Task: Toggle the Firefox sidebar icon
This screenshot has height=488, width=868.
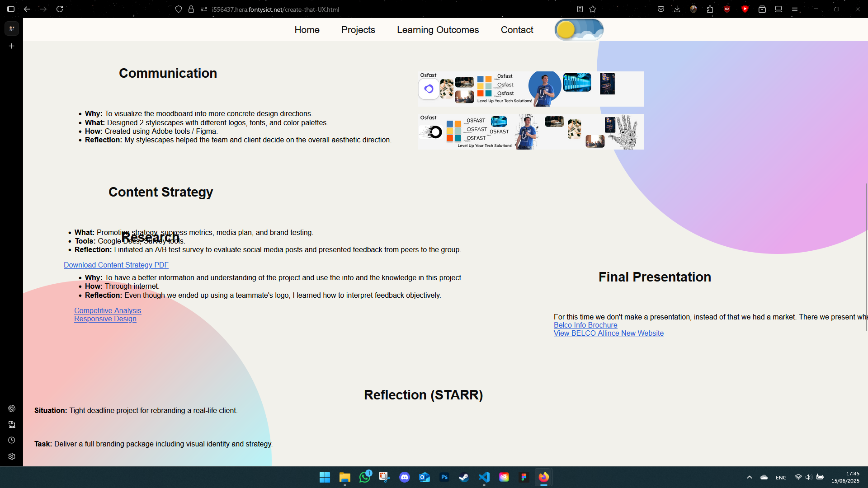Action: click(x=11, y=9)
